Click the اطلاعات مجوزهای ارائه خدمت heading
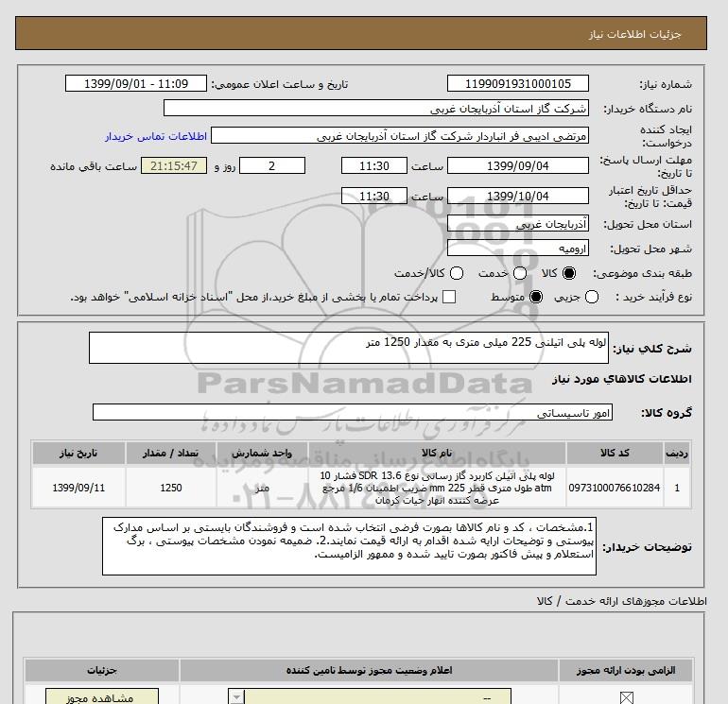 pyautogui.click(x=622, y=601)
